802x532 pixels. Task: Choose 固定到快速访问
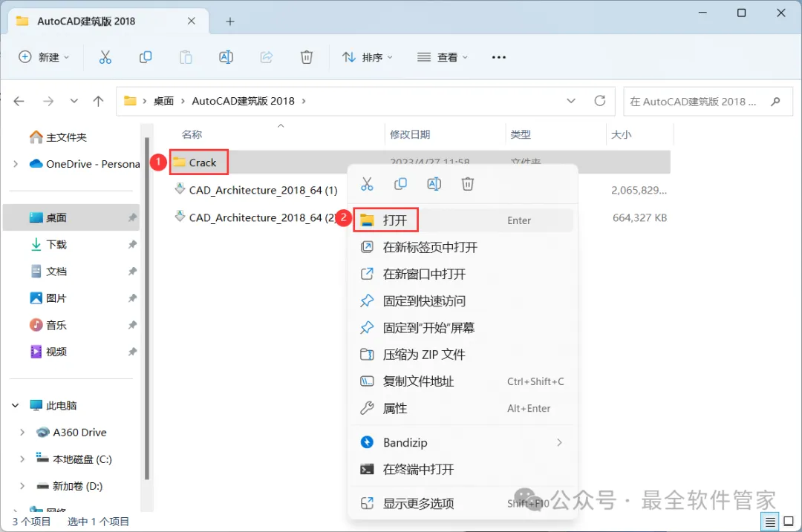point(463,301)
